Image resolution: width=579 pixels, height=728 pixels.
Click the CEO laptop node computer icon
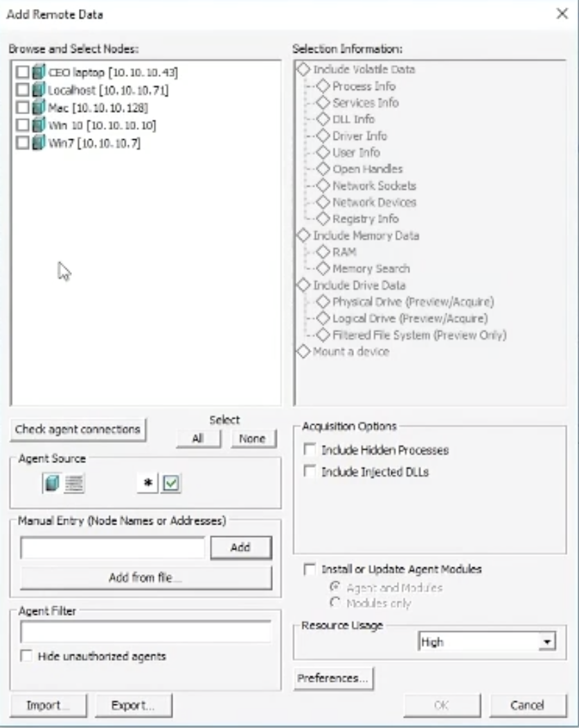click(39, 72)
